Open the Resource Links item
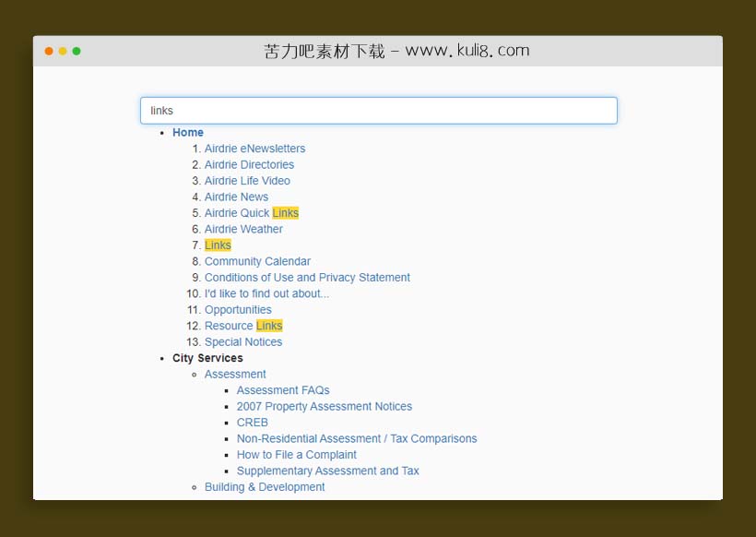This screenshot has height=537, width=756. (x=242, y=327)
